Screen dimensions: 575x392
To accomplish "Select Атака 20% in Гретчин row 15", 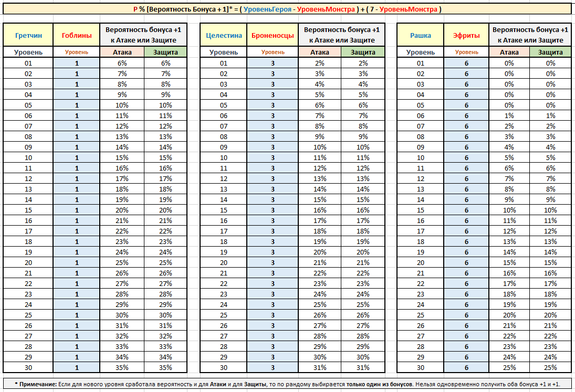I will point(122,210).
